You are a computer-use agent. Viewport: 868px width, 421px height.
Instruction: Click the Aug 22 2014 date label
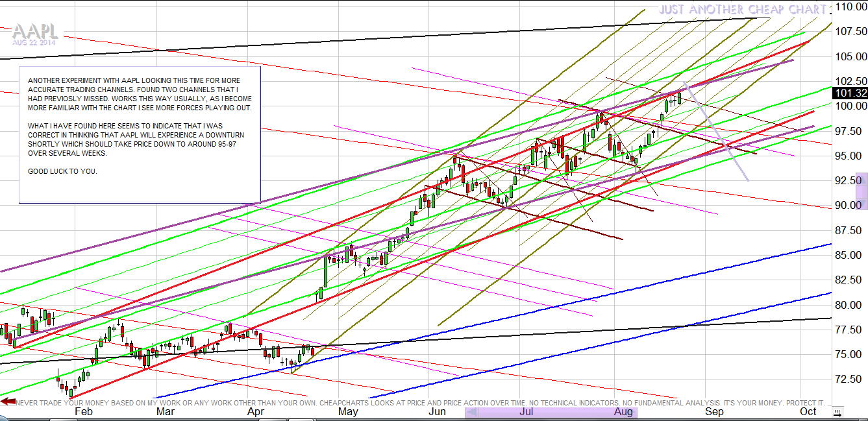[x=34, y=42]
